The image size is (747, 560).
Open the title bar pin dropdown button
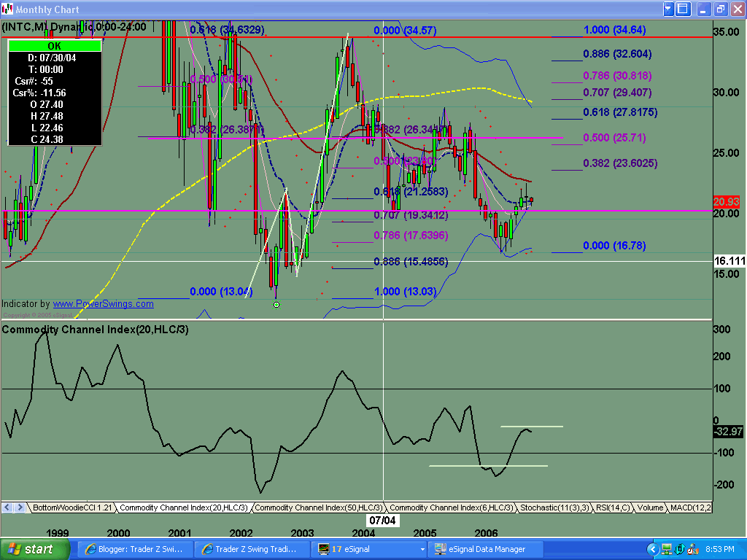click(668, 9)
